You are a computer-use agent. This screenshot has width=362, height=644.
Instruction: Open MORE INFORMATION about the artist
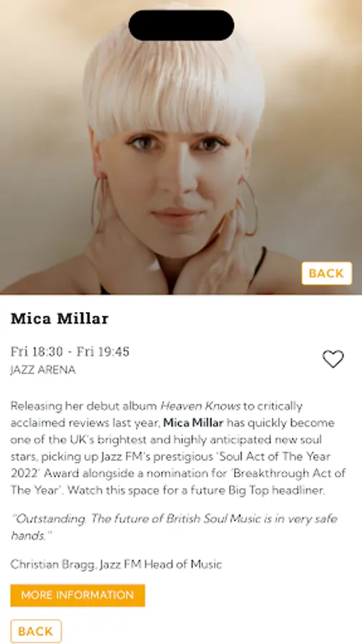pos(77,595)
